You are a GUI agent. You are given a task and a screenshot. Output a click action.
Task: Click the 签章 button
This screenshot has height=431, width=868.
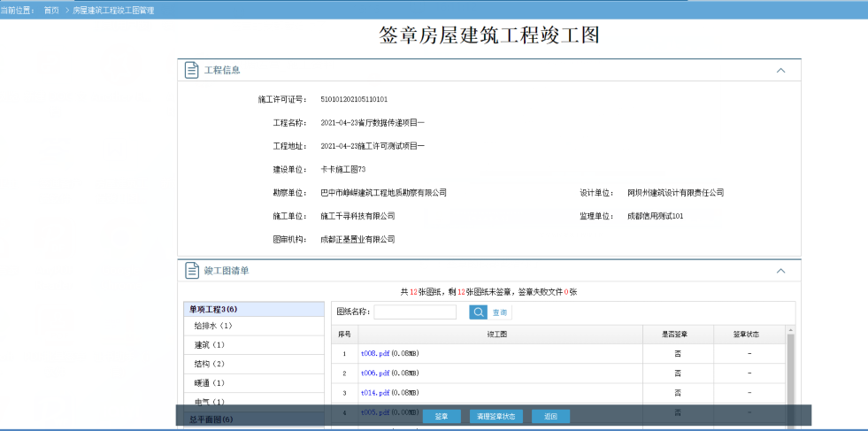(x=442, y=417)
